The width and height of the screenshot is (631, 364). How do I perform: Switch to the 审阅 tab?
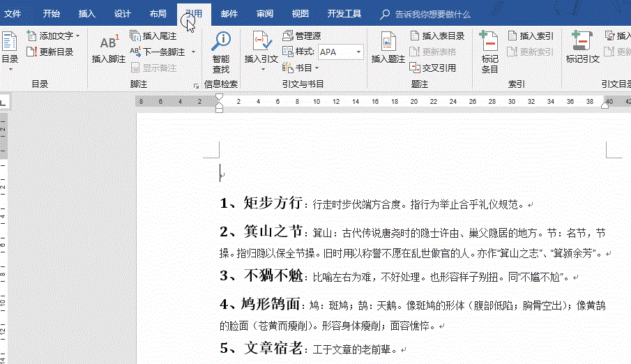265,14
